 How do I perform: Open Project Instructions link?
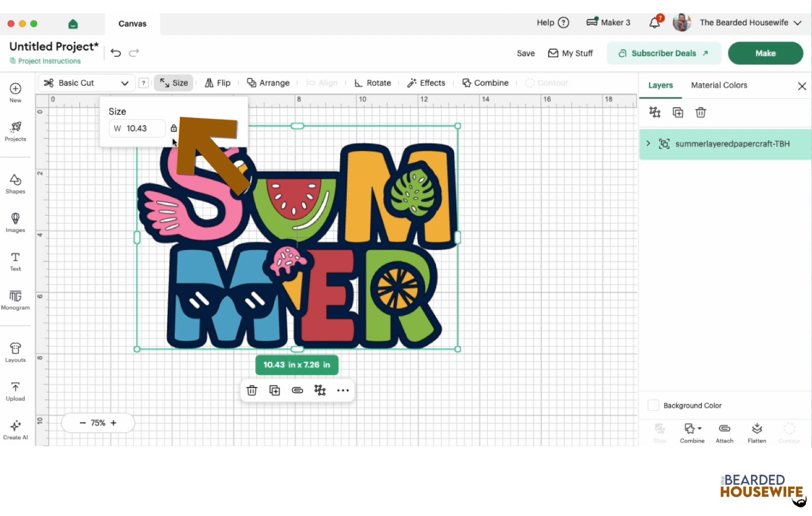pos(45,61)
